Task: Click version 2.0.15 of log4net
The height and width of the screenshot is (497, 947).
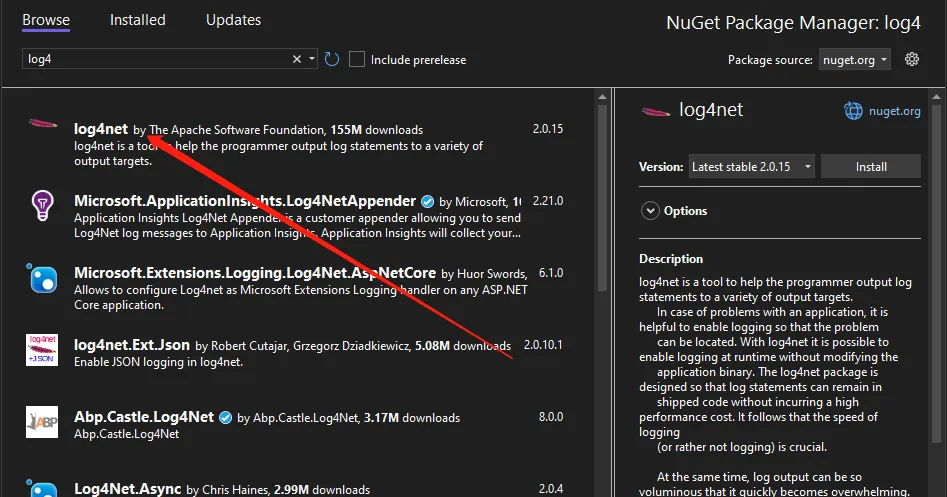Action: click(548, 129)
